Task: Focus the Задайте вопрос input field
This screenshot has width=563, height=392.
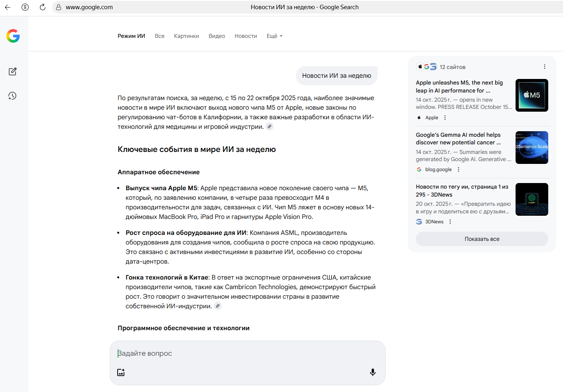Action: click(x=247, y=353)
